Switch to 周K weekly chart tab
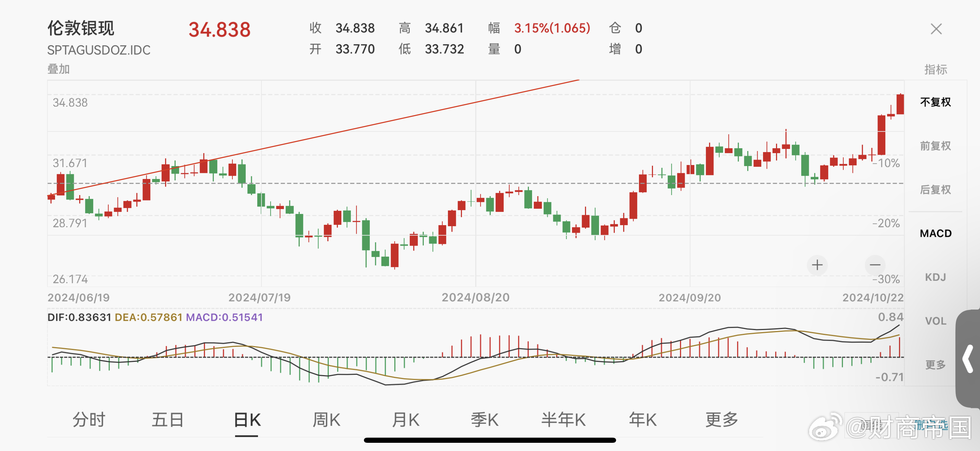This screenshot has height=451, width=980. [x=326, y=420]
